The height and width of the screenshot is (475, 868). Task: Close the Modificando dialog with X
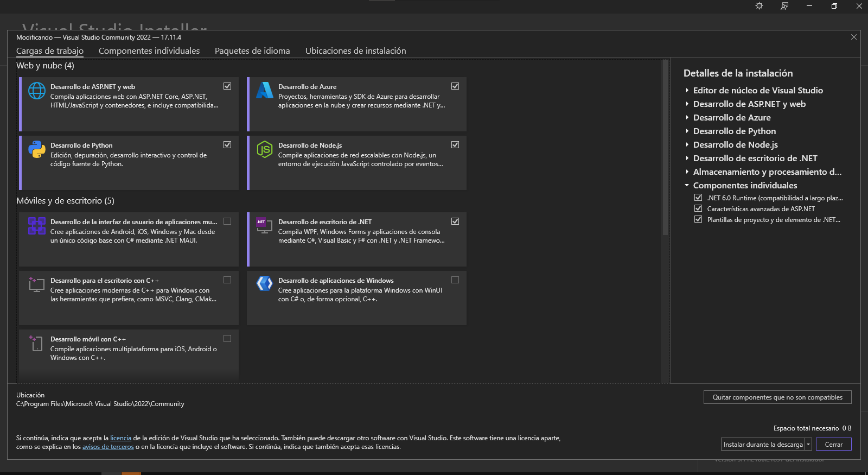(854, 37)
